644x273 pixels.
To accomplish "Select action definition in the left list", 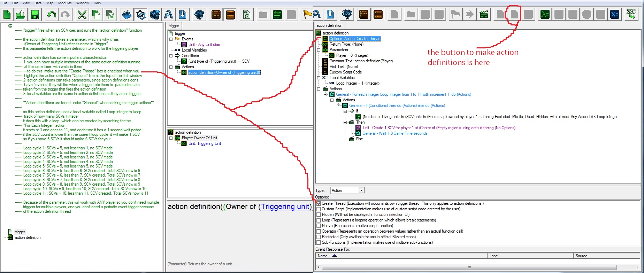I will (x=28, y=237).
